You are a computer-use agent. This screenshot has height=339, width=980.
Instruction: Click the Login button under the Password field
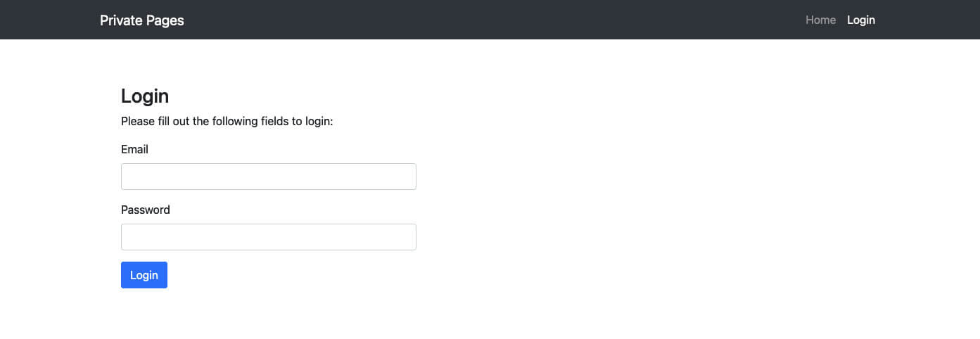click(x=144, y=275)
